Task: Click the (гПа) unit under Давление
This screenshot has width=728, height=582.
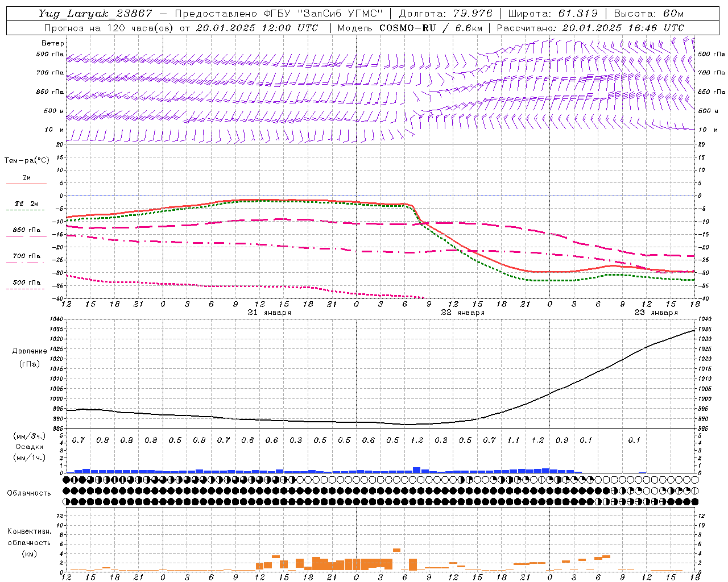Action: pos(30,364)
